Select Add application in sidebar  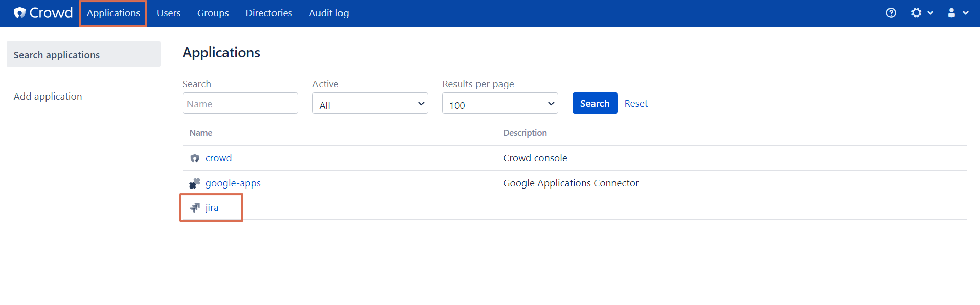click(48, 96)
